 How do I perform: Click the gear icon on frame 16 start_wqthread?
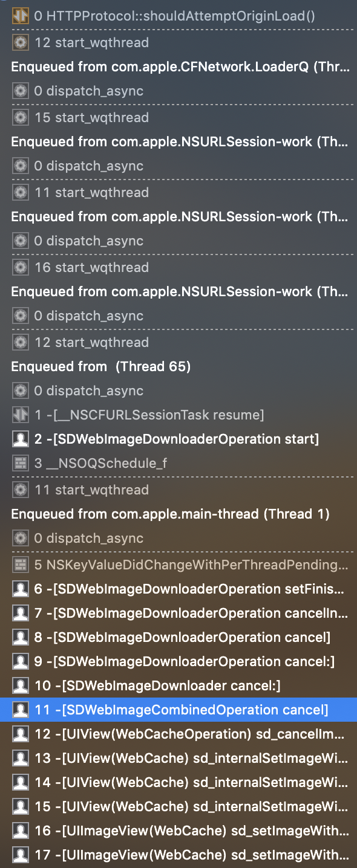point(20,267)
